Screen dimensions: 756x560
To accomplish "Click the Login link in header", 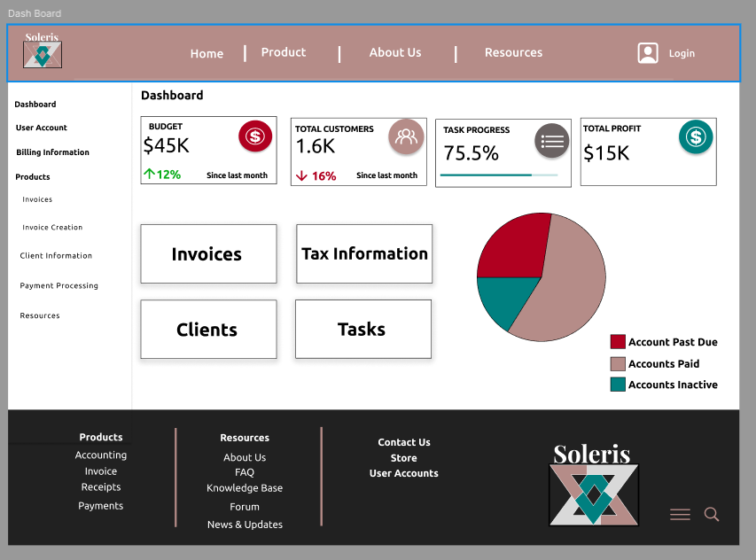I will 682,53.
